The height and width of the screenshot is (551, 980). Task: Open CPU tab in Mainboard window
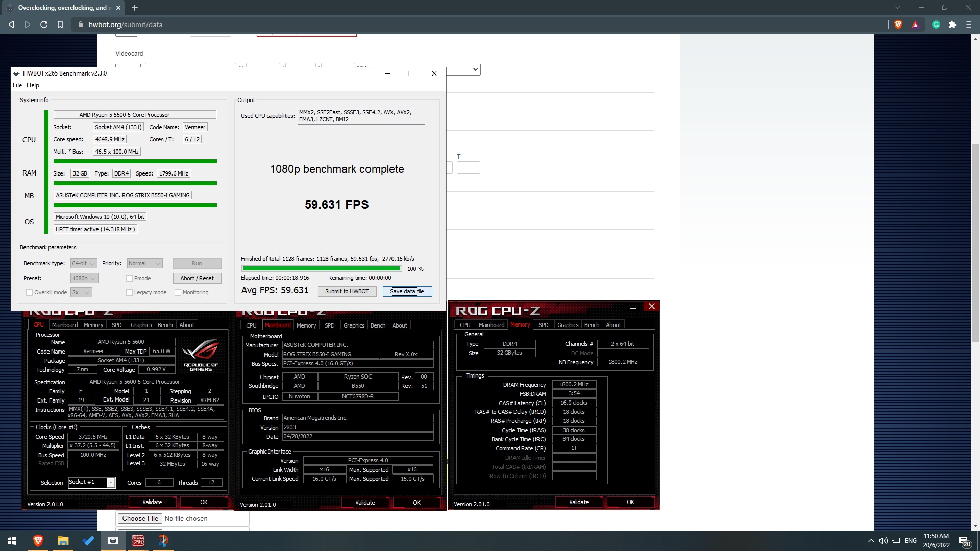[251, 325]
